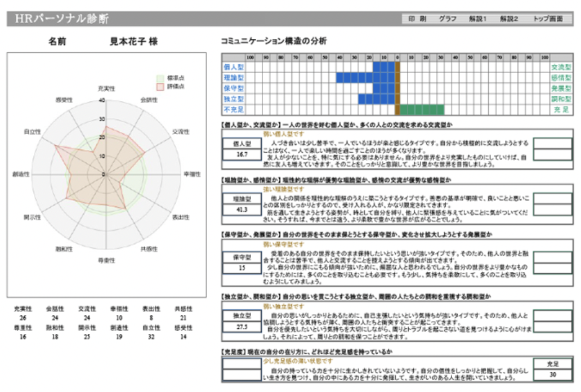Click the 理論型 score field 41.3

click(x=242, y=210)
